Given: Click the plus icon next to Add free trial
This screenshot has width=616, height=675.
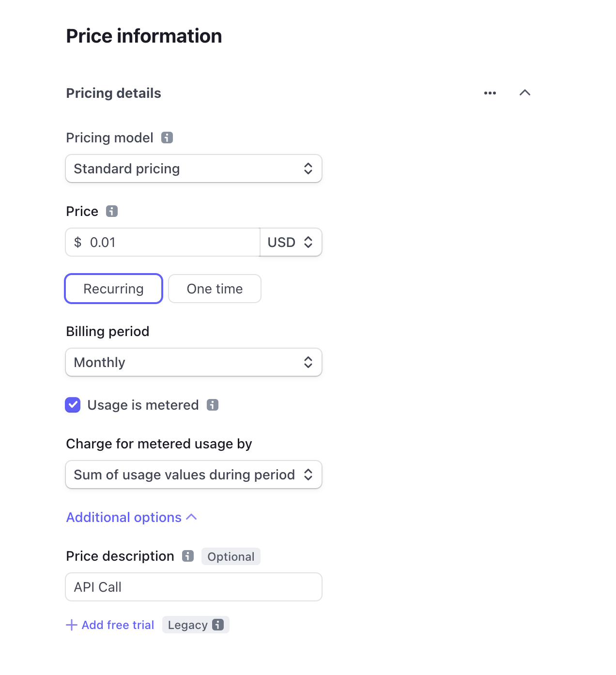Looking at the screenshot, I should 71,625.
